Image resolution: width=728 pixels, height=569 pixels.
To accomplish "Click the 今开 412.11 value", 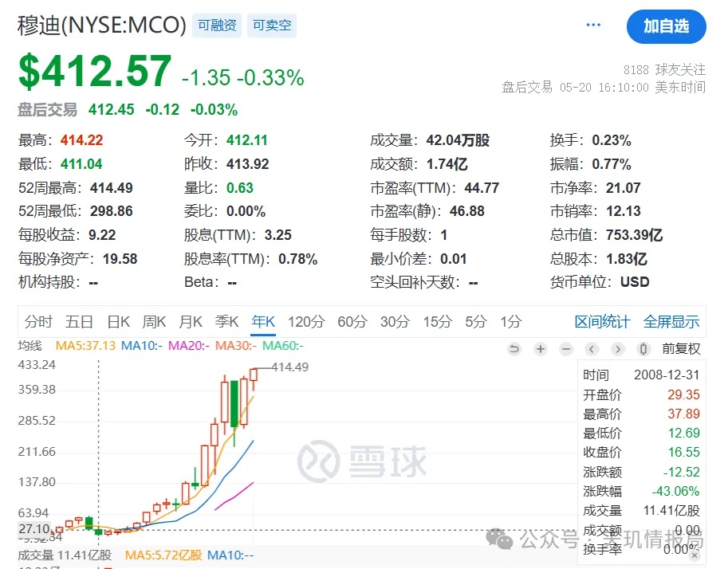I will 247,140.
